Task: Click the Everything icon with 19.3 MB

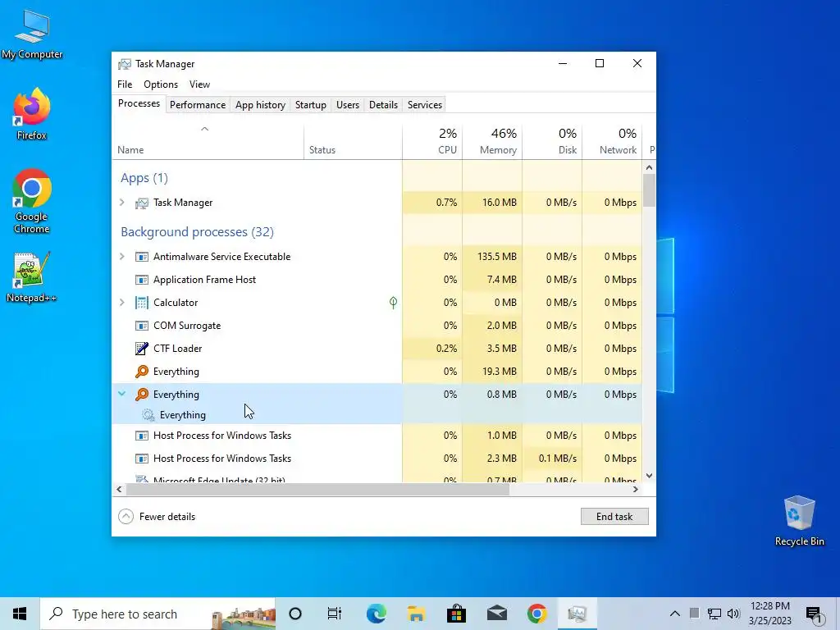Action: tap(141, 372)
